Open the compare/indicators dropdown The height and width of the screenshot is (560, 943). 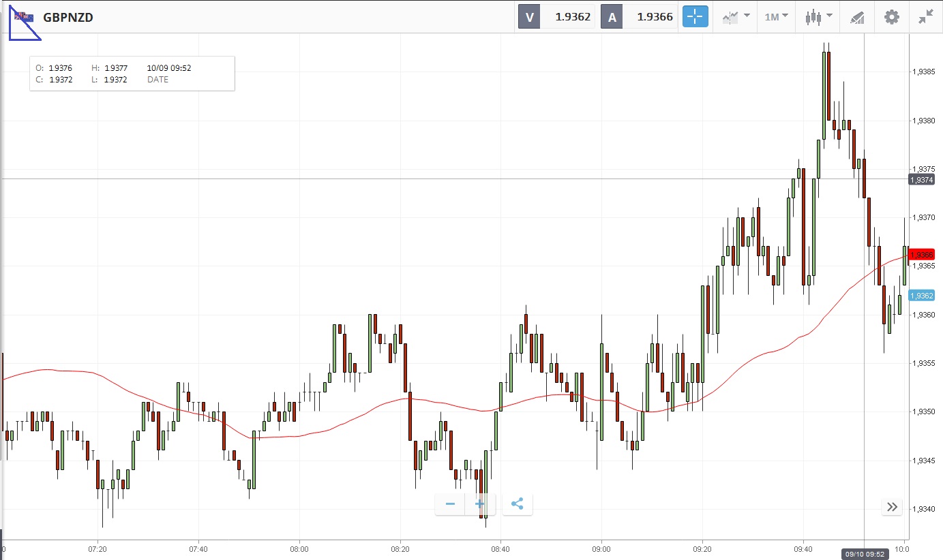[736, 17]
